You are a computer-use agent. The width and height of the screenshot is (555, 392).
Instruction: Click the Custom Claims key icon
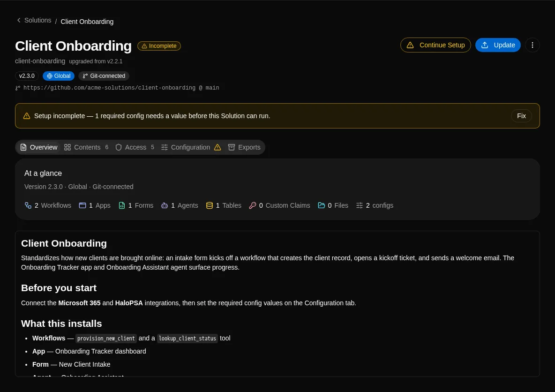252,205
